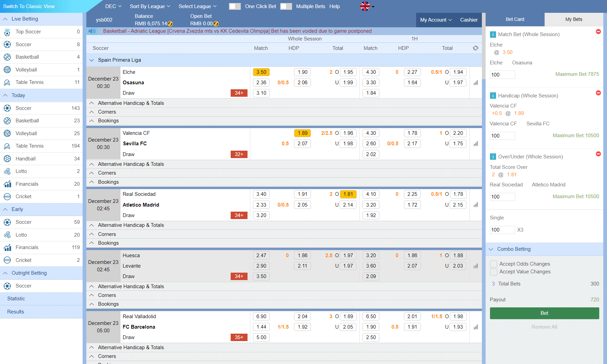Open statistics chart for Valencia CF vs Sevilla
The image size is (607, 364).
pos(475,144)
